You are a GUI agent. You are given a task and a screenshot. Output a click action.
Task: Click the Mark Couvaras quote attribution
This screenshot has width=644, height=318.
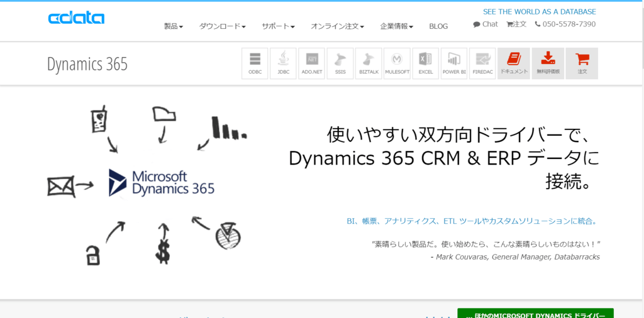[516, 257]
